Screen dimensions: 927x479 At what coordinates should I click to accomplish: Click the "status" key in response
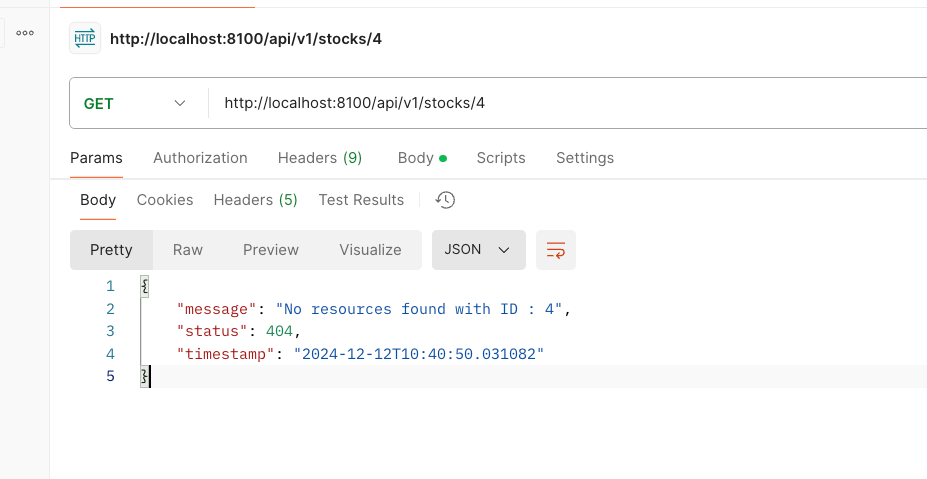click(x=212, y=331)
